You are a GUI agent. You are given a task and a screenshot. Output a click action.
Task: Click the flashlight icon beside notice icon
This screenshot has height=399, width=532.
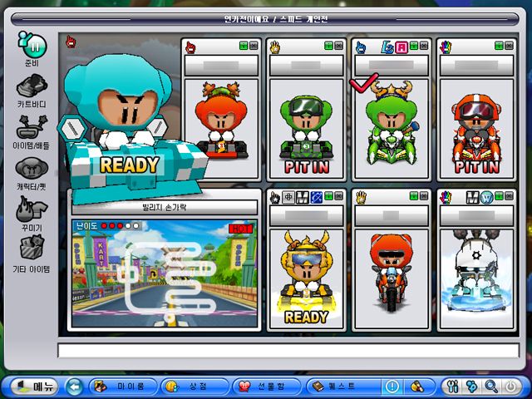417,387
